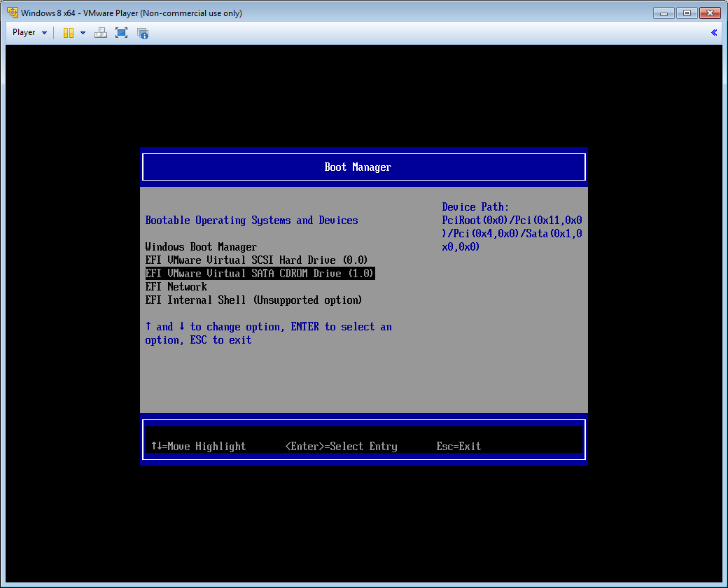Switch to Unity mode icon
The width and height of the screenshot is (728, 588).
pyautogui.click(x=143, y=33)
